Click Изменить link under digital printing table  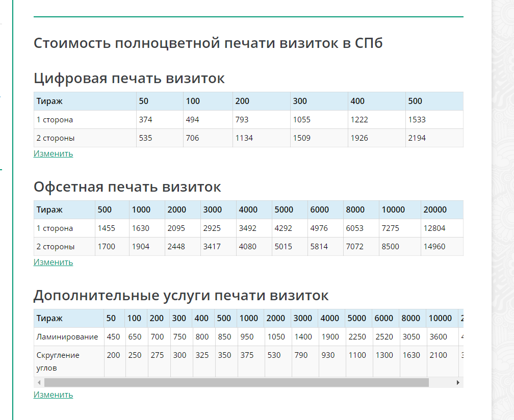pyautogui.click(x=53, y=153)
